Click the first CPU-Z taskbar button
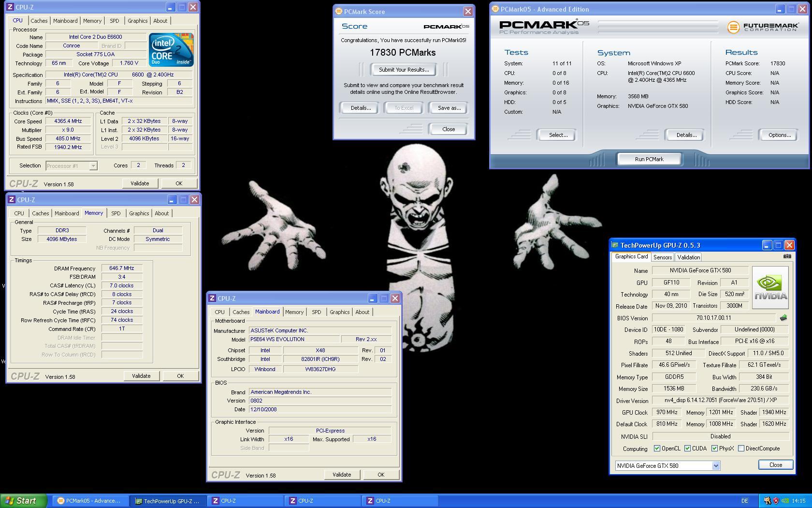Screen dimensions: 812x508 coord(245,501)
